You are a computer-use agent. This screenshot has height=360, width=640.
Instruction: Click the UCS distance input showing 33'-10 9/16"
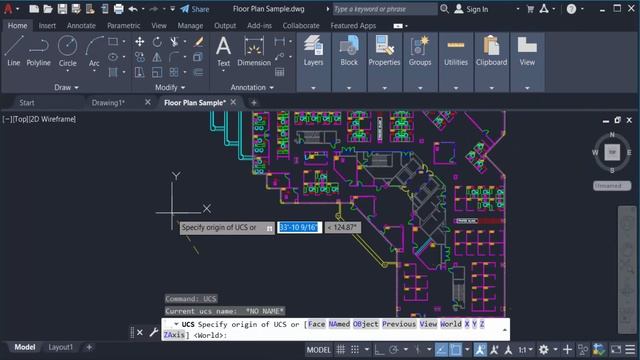(x=300, y=227)
